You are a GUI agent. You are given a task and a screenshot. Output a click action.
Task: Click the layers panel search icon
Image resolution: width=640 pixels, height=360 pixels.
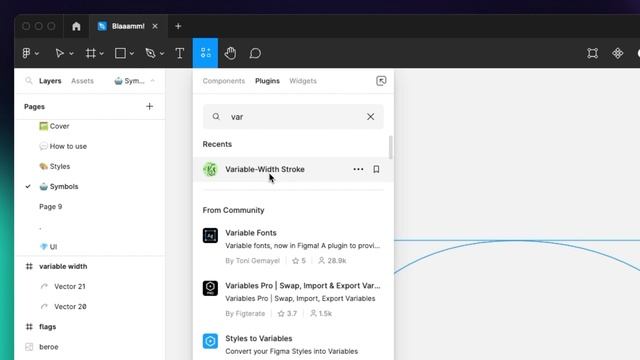coord(29,80)
